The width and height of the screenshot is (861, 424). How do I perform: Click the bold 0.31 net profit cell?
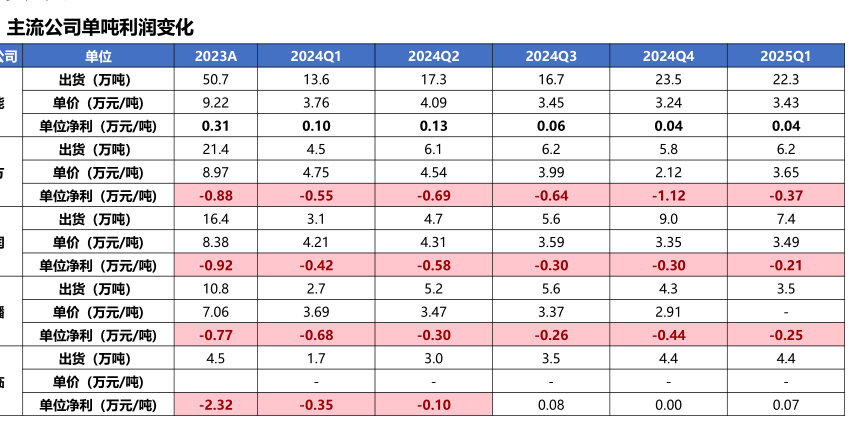[x=216, y=126]
